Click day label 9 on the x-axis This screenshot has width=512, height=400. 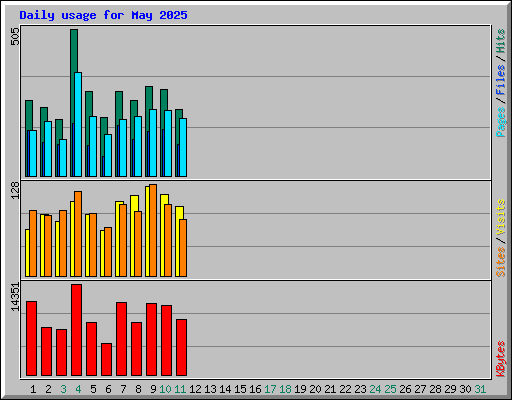pyautogui.click(x=153, y=389)
